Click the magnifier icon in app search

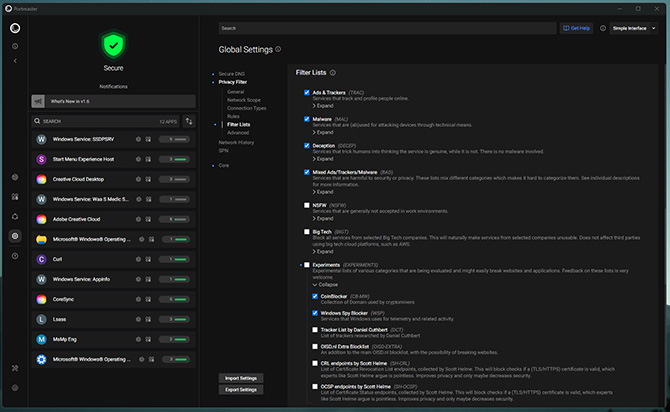point(37,121)
